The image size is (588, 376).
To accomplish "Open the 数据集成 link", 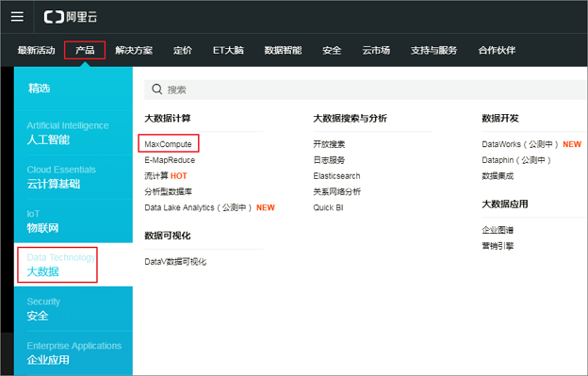I will pos(498,176).
